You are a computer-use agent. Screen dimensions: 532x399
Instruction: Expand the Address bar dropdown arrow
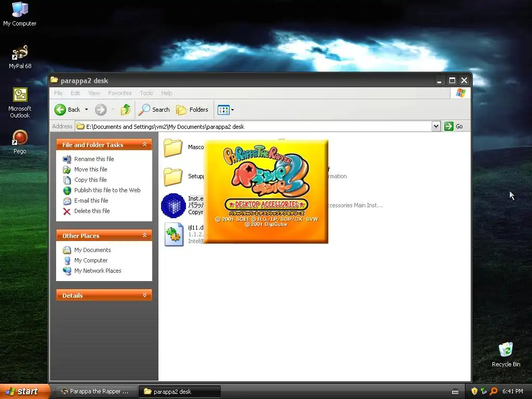point(436,127)
